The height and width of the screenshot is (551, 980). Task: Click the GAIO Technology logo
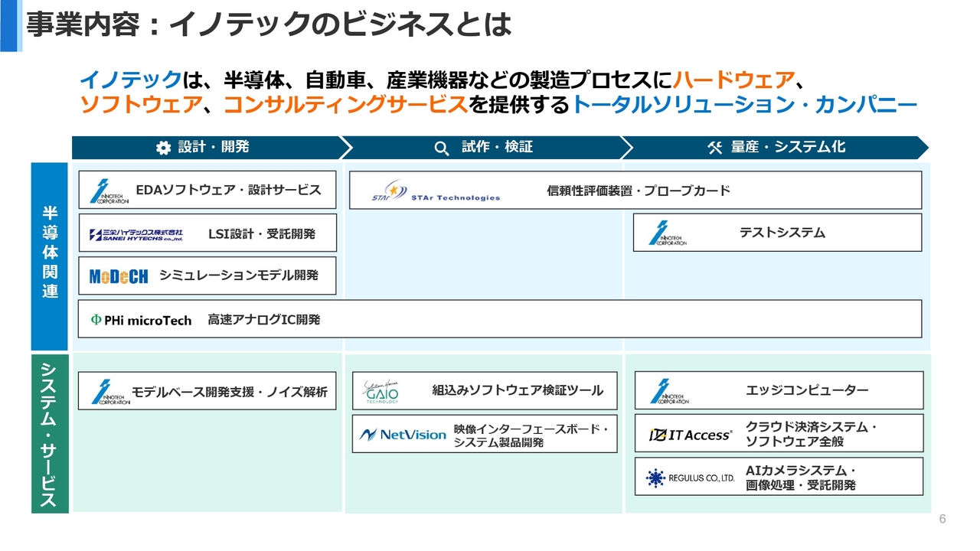pos(381,391)
